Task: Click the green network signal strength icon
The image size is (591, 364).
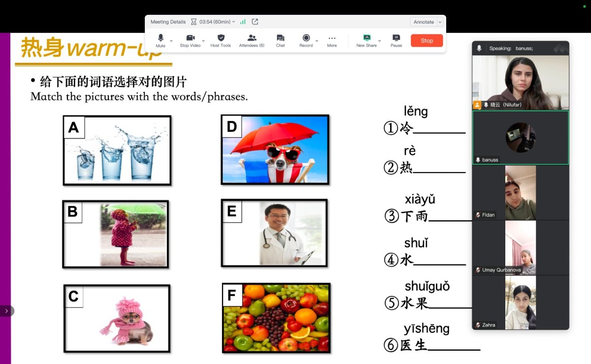Action: click(x=243, y=22)
